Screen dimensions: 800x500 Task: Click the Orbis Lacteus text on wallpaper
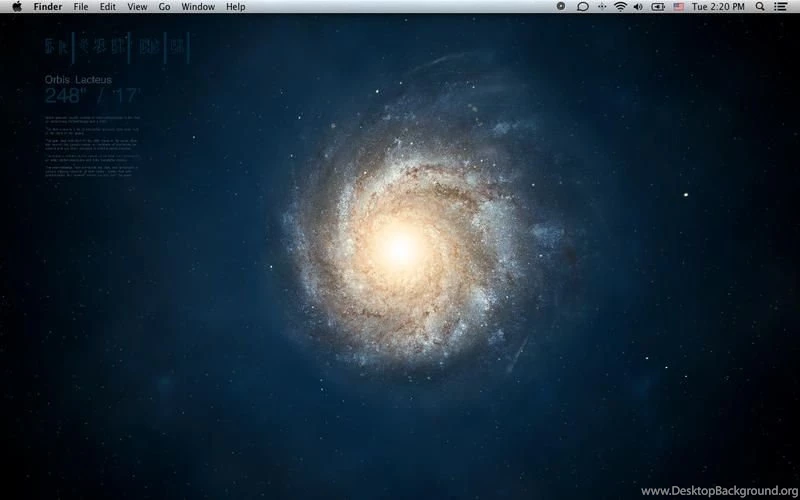(78, 79)
